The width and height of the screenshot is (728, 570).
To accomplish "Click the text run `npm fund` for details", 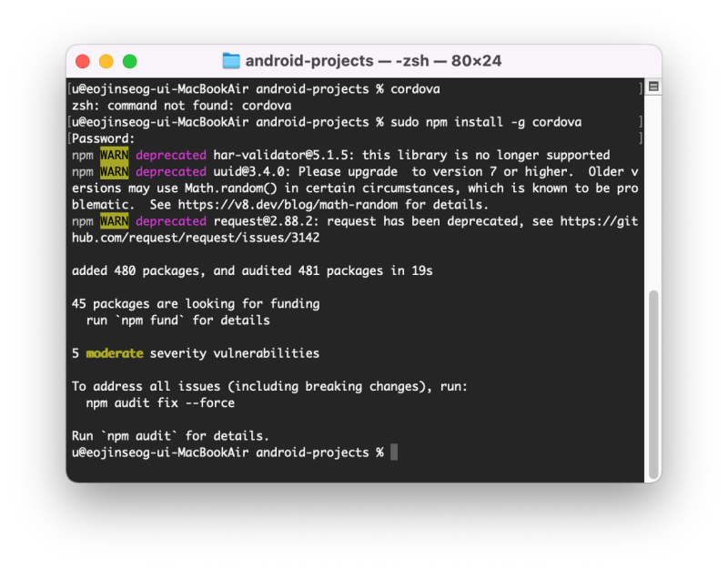I will pos(177,321).
